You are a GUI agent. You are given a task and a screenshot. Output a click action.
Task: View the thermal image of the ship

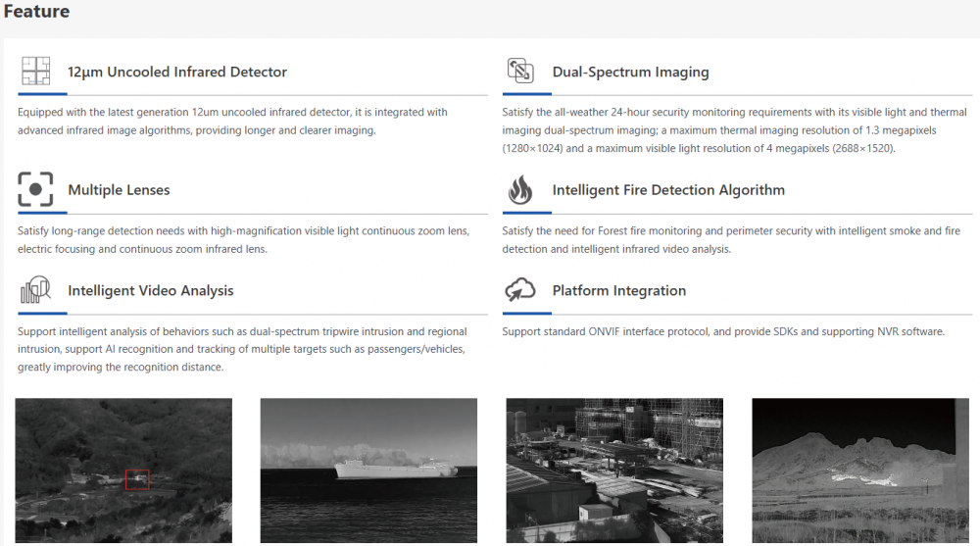[x=368, y=471]
